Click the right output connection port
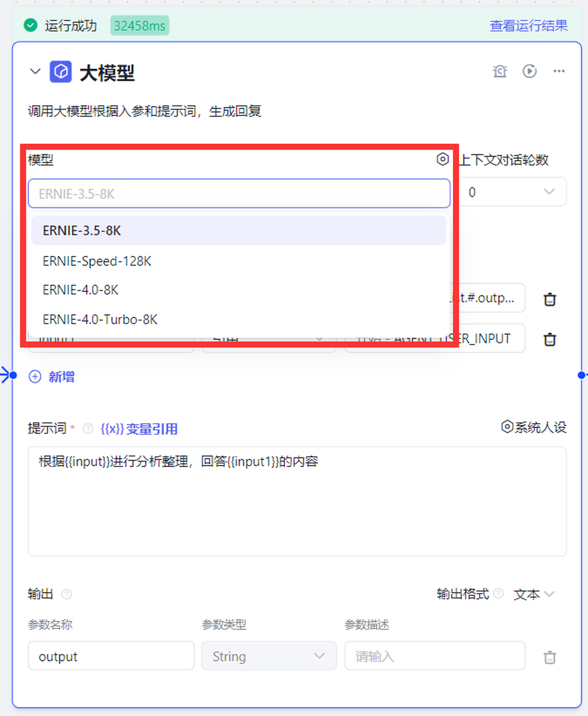This screenshot has height=716, width=588. tap(581, 375)
